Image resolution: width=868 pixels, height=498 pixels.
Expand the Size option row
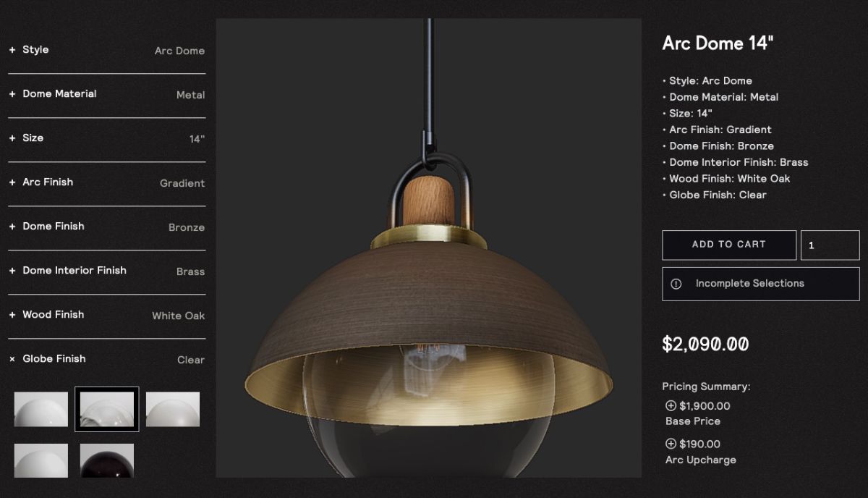point(106,138)
